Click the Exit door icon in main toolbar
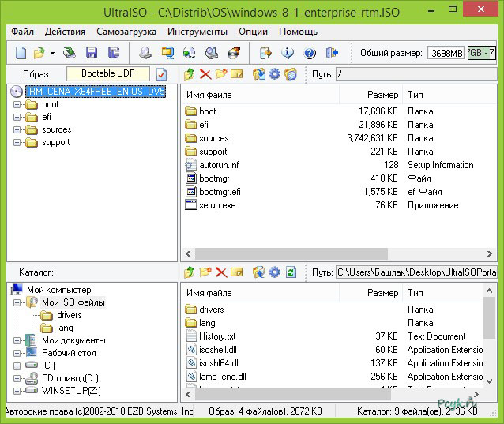Image resolution: width=504 pixels, height=424 pixels. pos(332,54)
